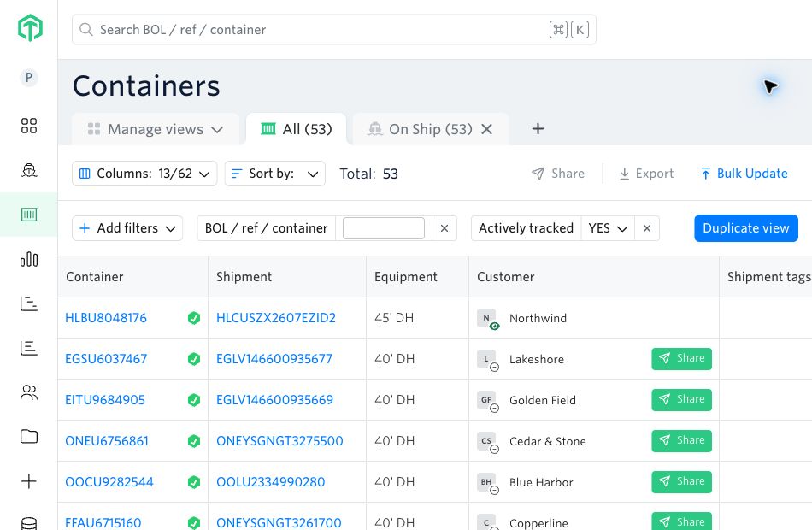
Task: Click Golden Field customer avatar icon
Action: coord(488,401)
